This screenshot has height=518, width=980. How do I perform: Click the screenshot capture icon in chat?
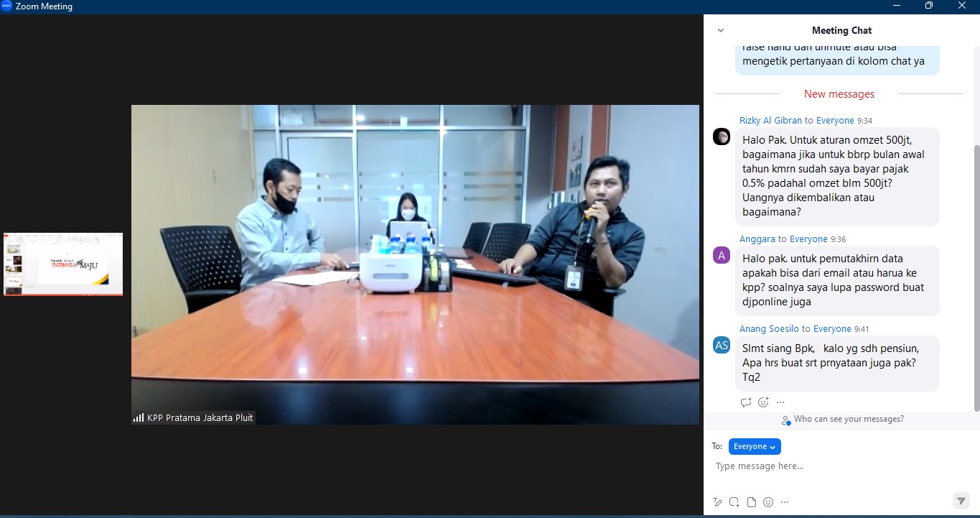(734, 502)
